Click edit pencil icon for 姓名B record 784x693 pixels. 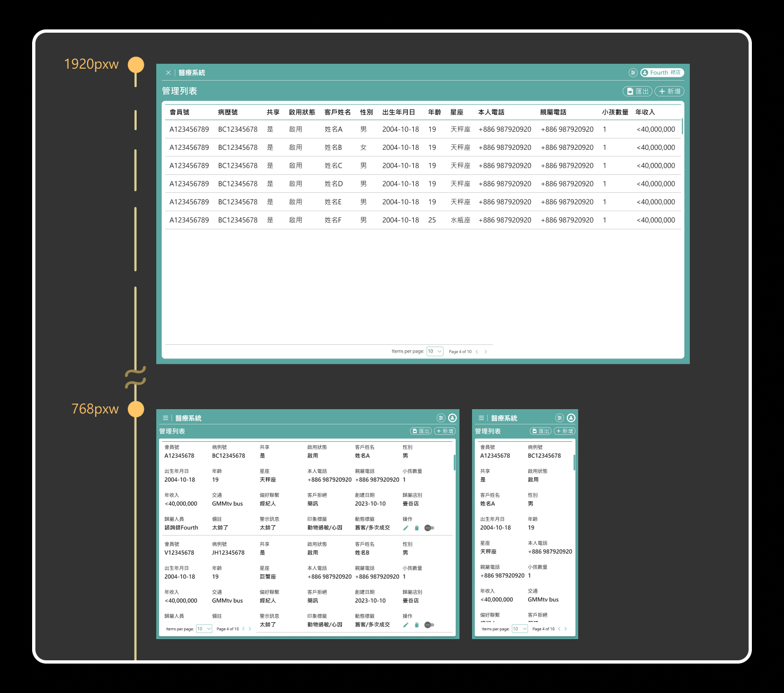coord(406,625)
